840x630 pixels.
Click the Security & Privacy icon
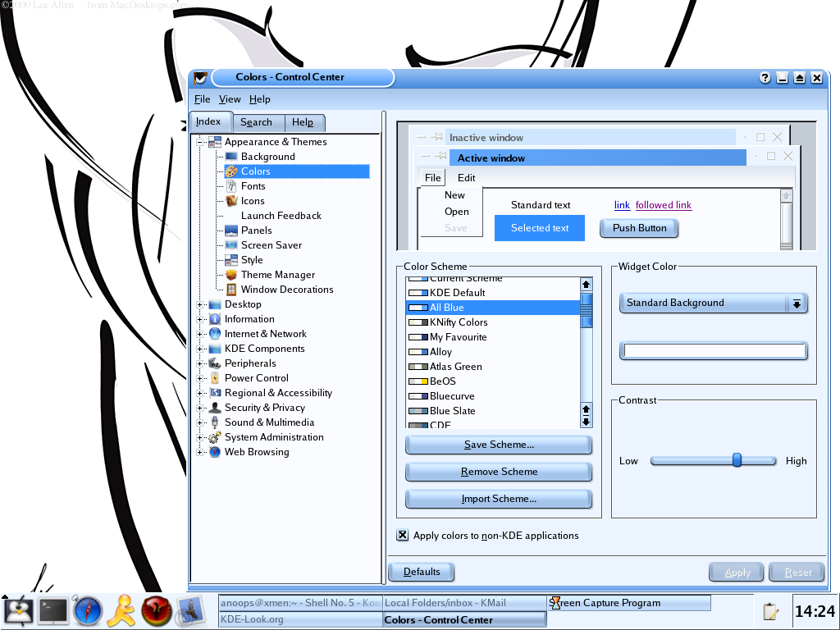(x=215, y=408)
